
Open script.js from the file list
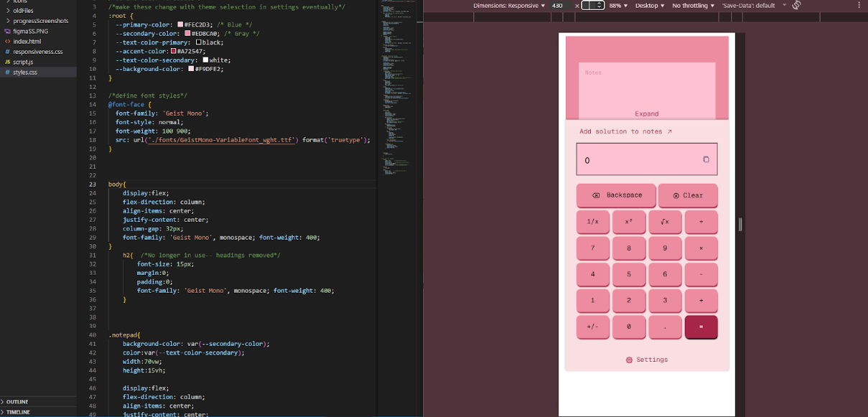(23, 62)
